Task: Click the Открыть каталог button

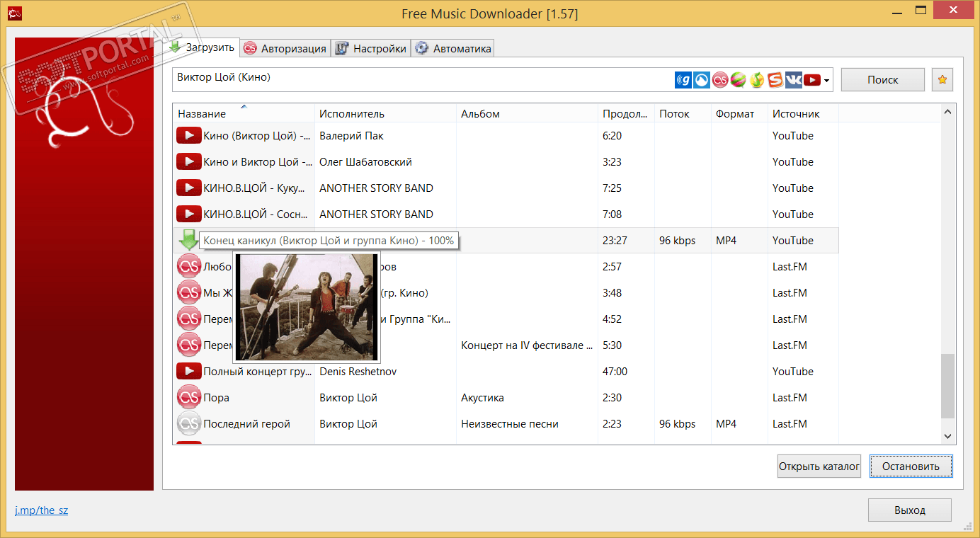Action: pos(819,467)
